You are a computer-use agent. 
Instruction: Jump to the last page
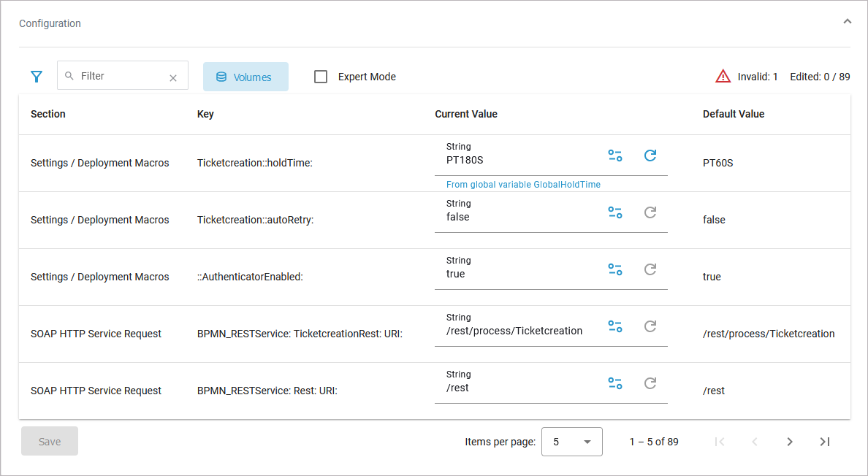pyautogui.click(x=825, y=442)
